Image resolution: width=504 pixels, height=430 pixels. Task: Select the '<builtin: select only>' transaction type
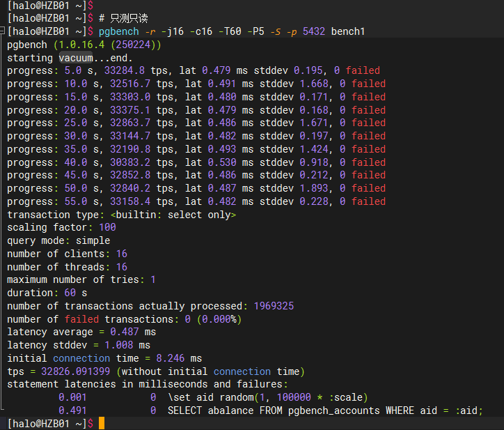click(173, 215)
